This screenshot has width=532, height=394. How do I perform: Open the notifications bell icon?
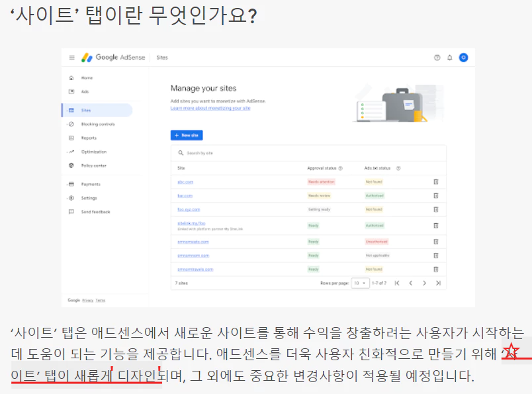point(449,58)
